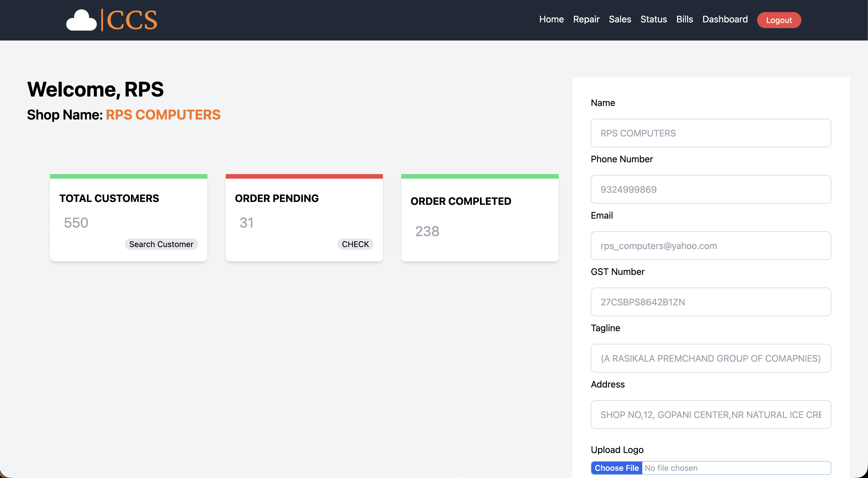Click the GST Number input

click(710, 302)
